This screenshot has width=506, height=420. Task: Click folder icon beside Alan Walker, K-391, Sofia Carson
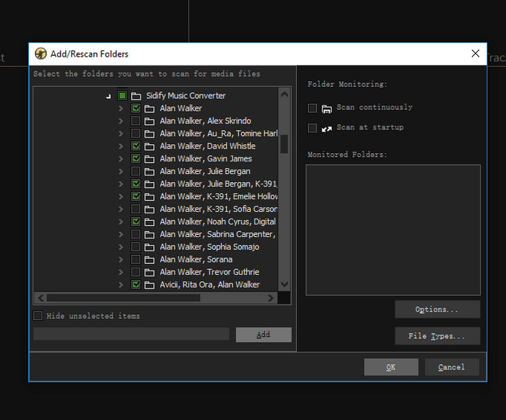[149, 210]
